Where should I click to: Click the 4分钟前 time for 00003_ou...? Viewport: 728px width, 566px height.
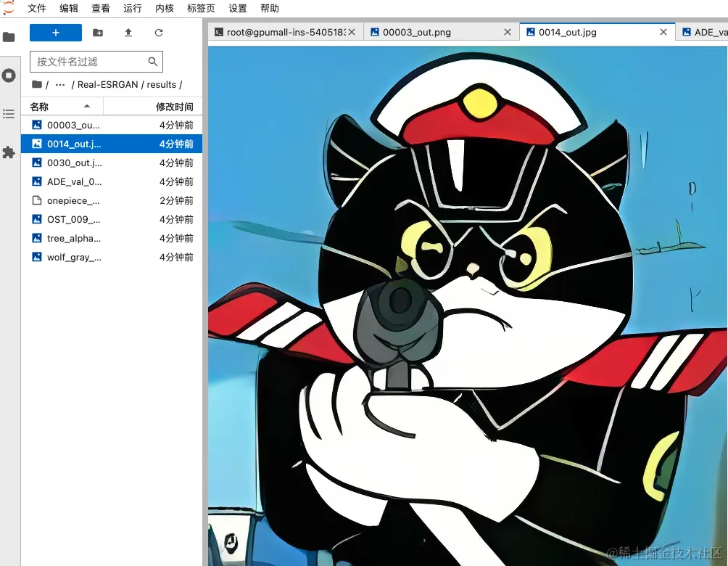pyautogui.click(x=176, y=125)
